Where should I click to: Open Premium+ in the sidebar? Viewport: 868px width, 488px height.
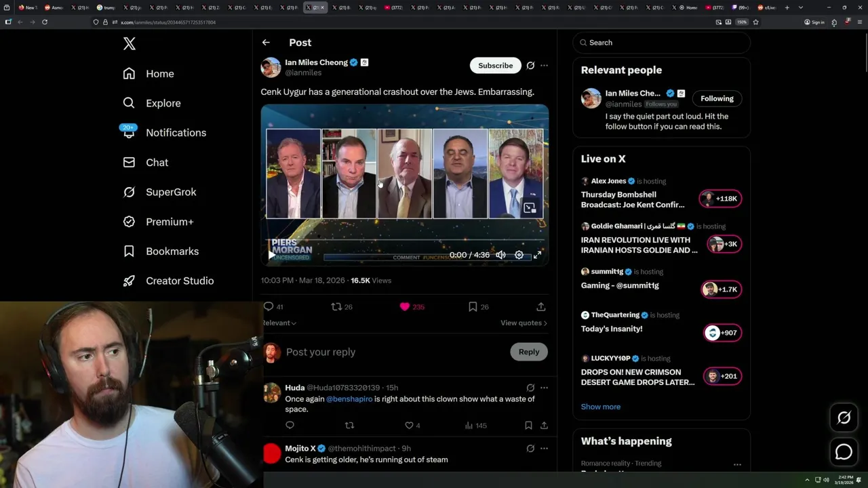tap(158, 222)
